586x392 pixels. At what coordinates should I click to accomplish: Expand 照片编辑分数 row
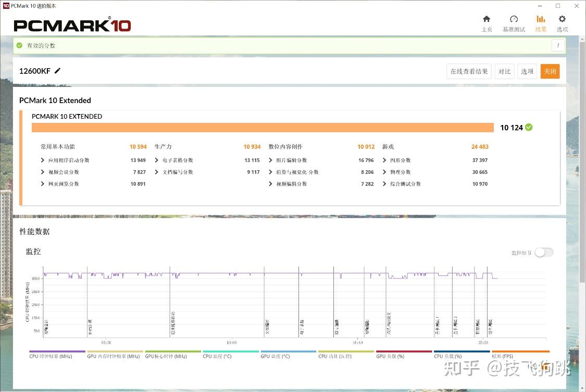tap(270, 160)
